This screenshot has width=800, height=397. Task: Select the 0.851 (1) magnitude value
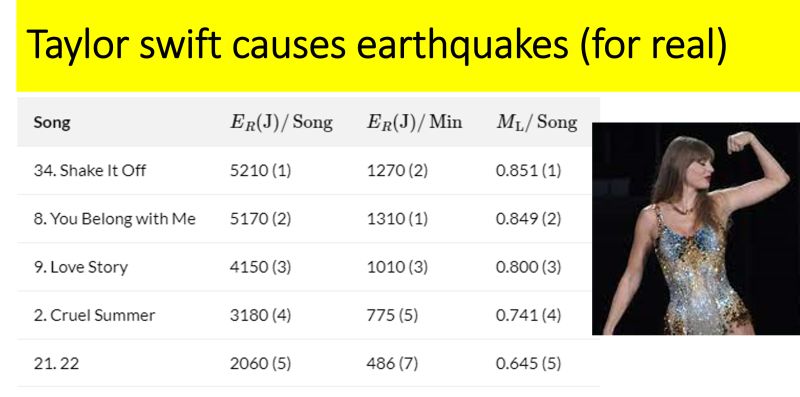tap(529, 170)
